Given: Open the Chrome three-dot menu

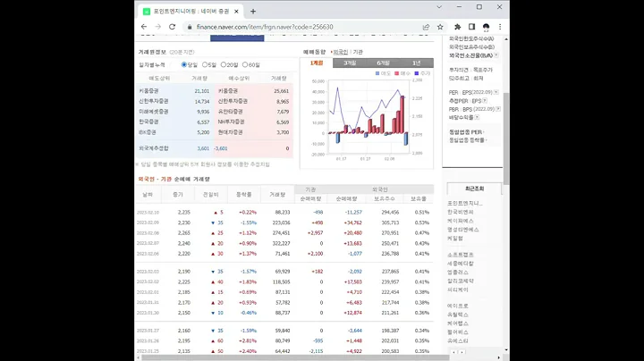Looking at the screenshot, I should [500, 27].
